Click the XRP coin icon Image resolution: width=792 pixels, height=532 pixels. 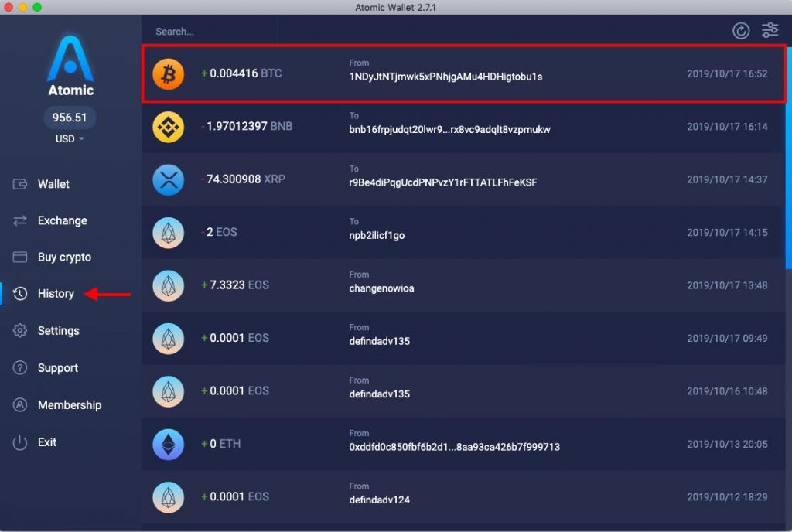point(168,180)
